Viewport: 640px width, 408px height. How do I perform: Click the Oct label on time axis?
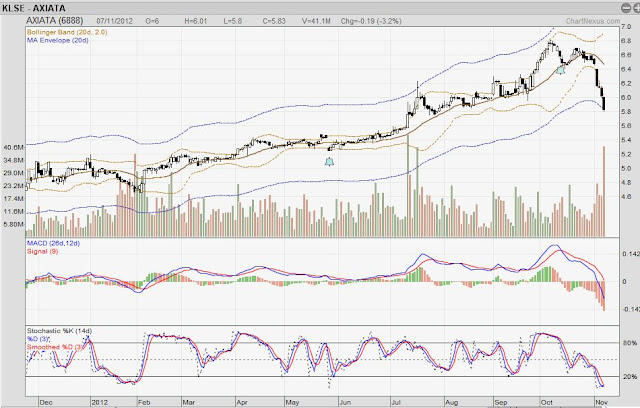[547, 402]
